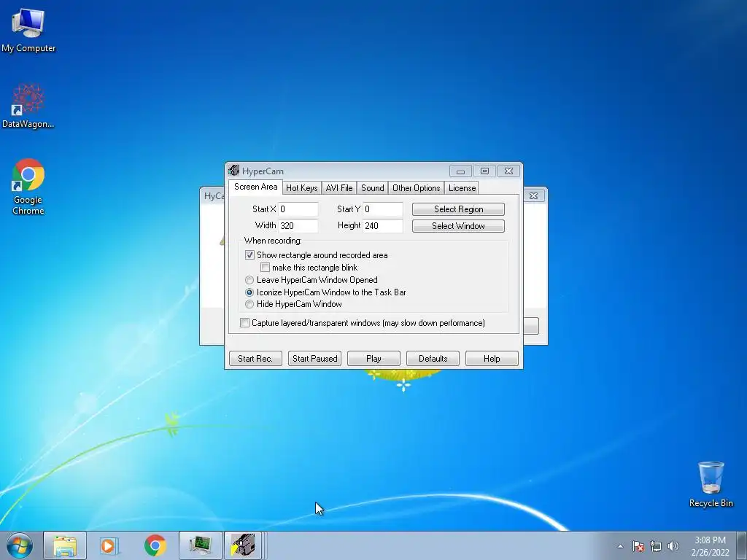This screenshot has height=560, width=747.
Task: Switch to the Screen Area tab
Action: coord(255,187)
